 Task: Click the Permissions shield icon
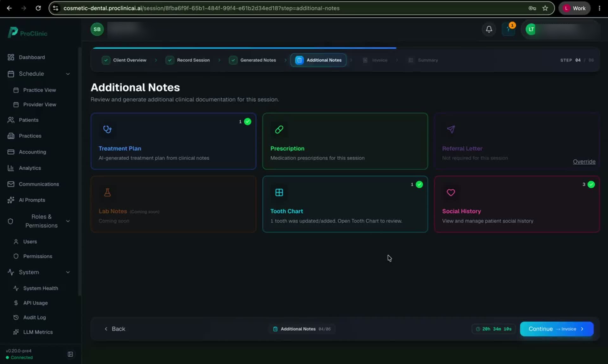coord(16,256)
